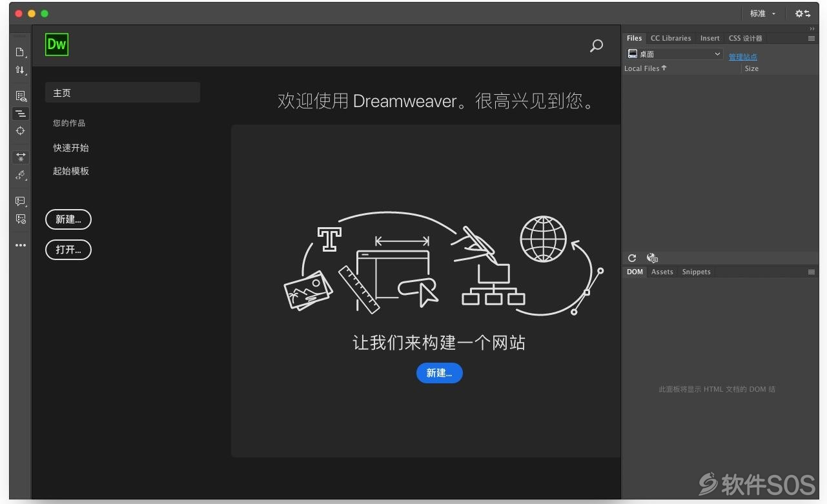The image size is (827, 504).
Task: Open the Files panel options menu icon
Action: point(812,39)
